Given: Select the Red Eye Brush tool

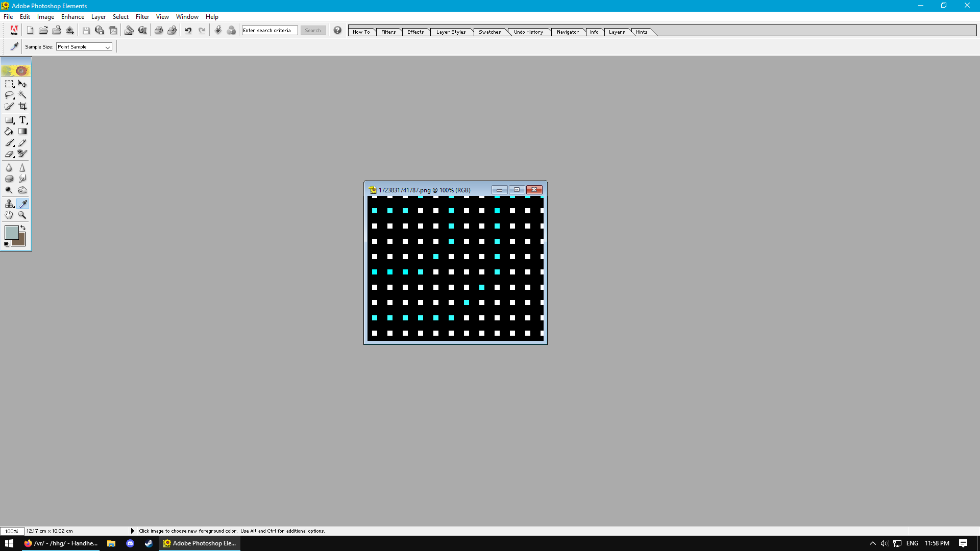Looking at the screenshot, I should pyautogui.click(x=22, y=154).
